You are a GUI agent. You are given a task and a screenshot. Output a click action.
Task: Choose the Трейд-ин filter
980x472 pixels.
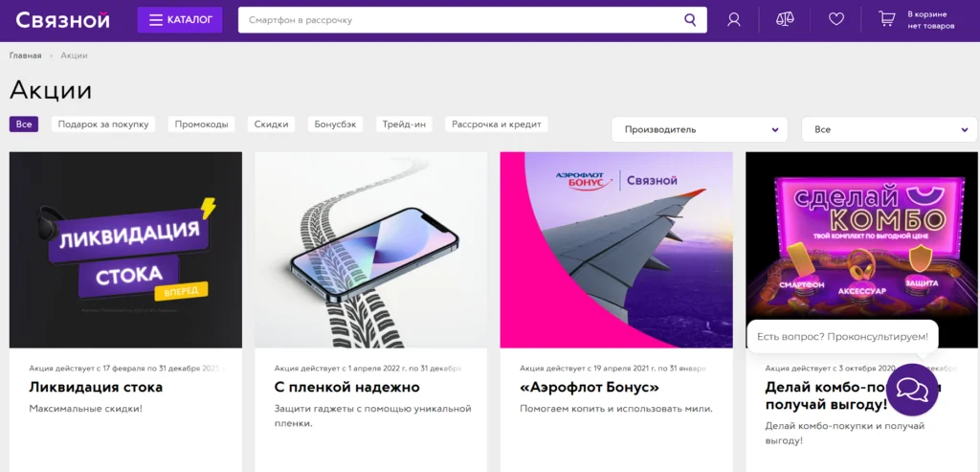pyautogui.click(x=405, y=124)
